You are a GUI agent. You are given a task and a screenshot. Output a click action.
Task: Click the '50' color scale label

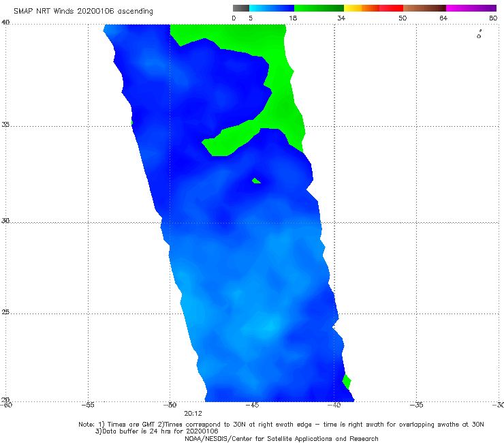click(403, 18)
